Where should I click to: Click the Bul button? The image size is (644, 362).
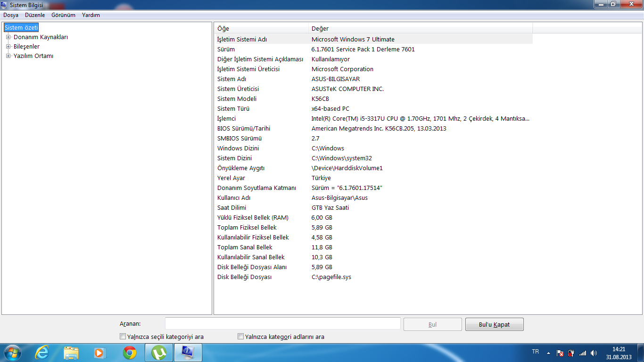(x=433, y=324)
